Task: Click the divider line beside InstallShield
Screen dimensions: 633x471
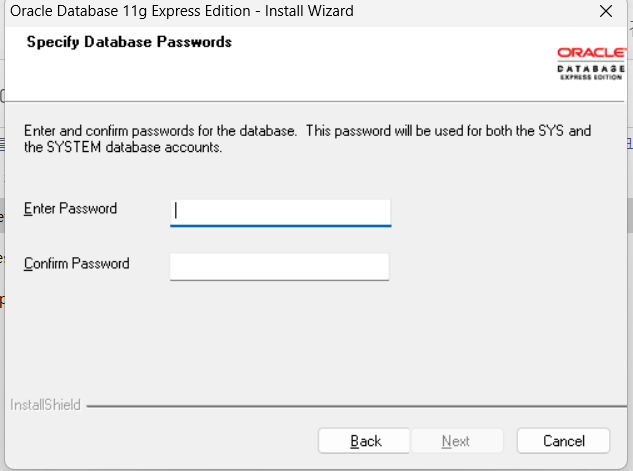Action: (350, 407)
